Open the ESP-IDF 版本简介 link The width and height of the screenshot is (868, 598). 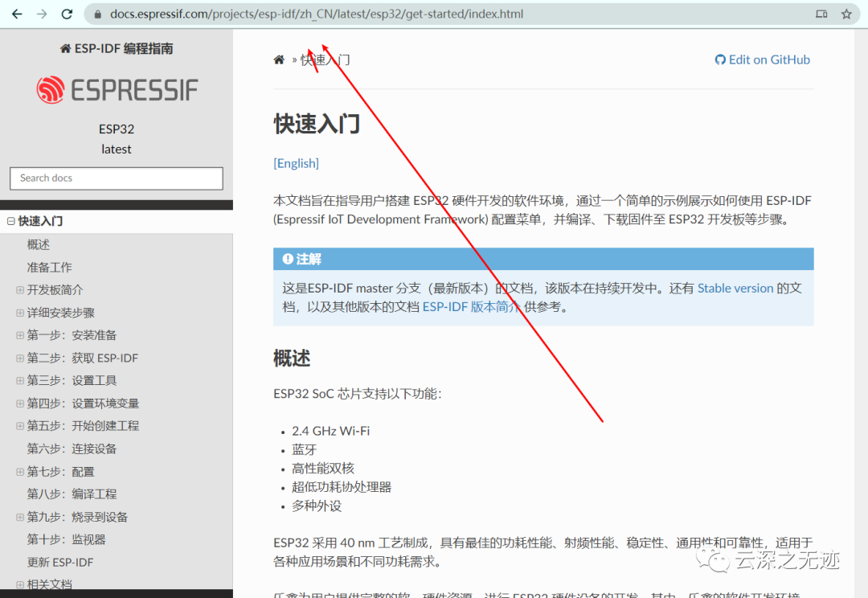click(471, 306)
